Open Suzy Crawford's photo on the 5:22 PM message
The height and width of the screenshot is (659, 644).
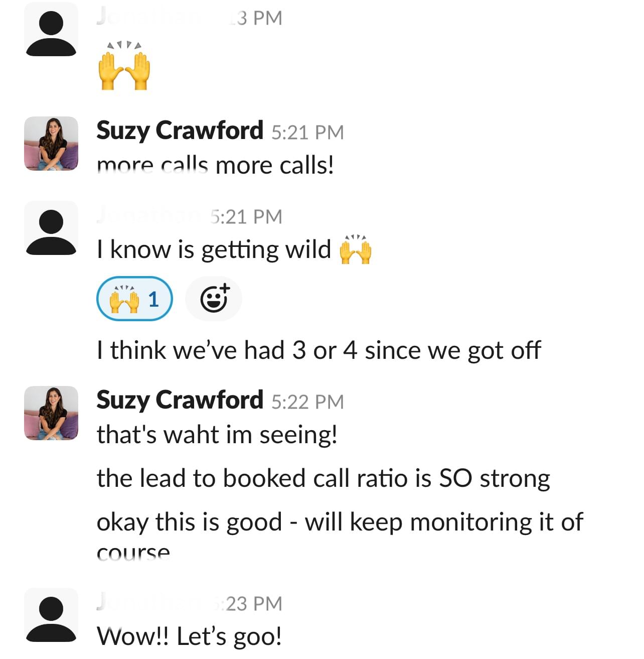51,413
